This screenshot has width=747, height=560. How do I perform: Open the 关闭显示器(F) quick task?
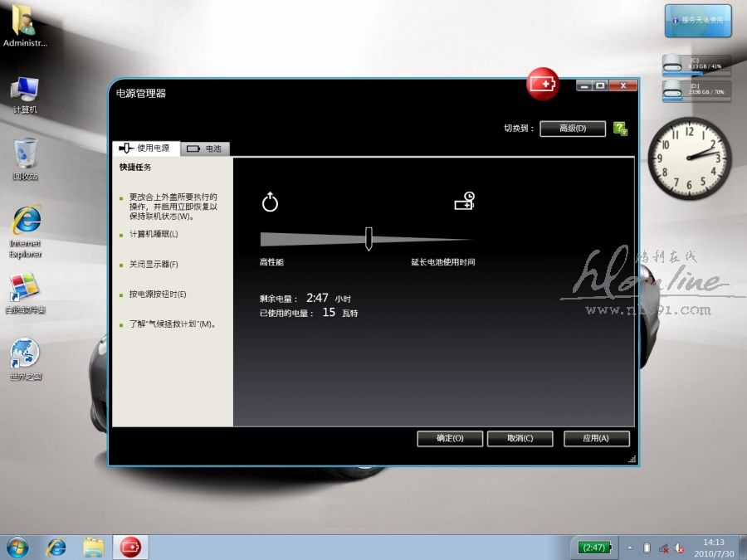pos(154,265)
